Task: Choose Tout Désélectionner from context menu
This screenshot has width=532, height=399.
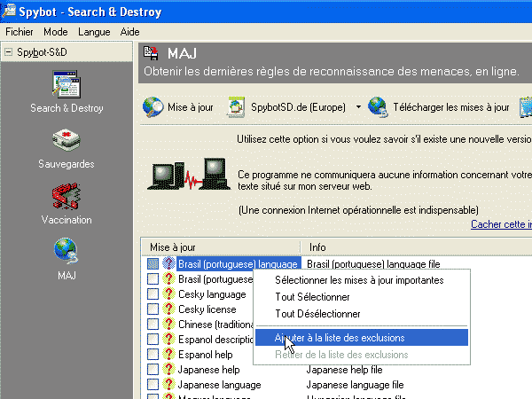Action: click(x=362, y=314)
